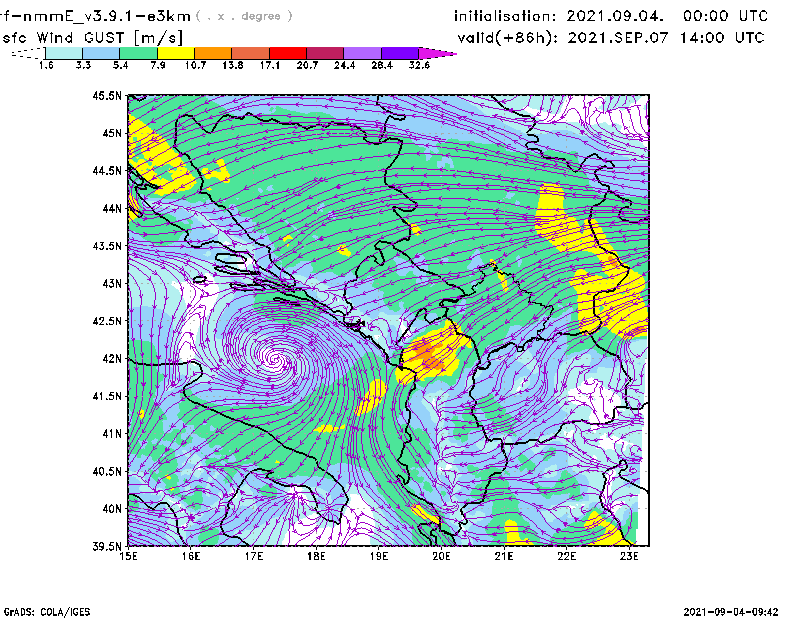
Task: Click the magenta arrow above 32.6
Action: coord(437,53)
